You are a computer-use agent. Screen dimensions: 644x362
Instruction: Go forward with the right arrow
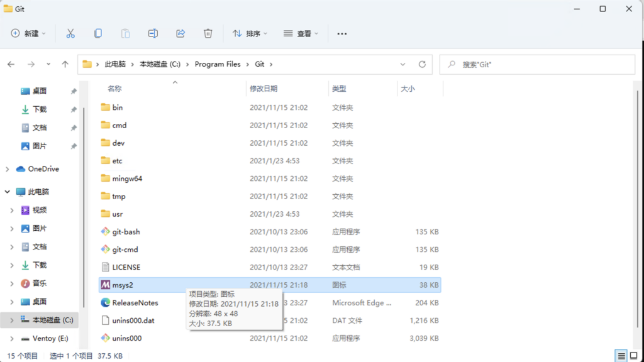tap(31, 65)
